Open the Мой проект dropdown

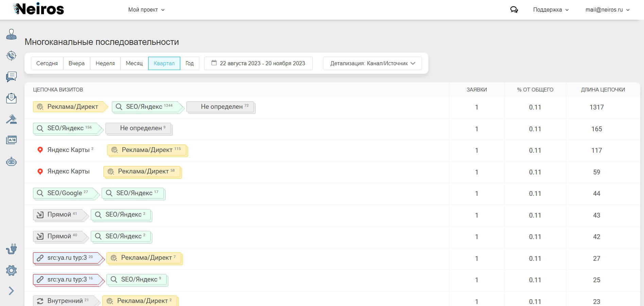pyautogui.click(x=146, y=10)
